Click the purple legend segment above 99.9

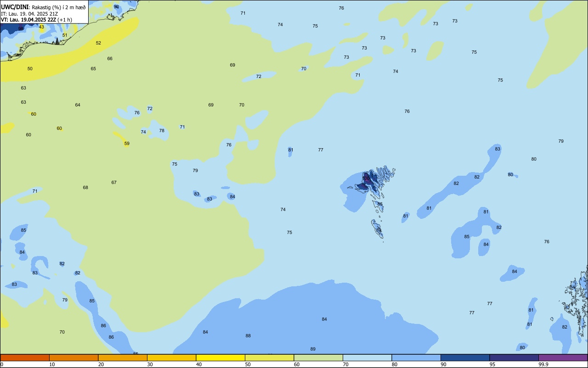pos(563,357)
